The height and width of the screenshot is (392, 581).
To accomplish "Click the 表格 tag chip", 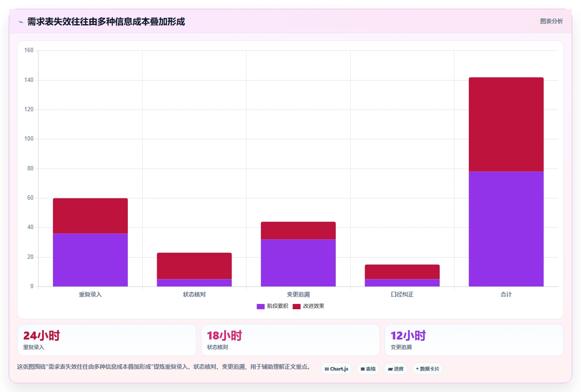I will click(368, 369).
